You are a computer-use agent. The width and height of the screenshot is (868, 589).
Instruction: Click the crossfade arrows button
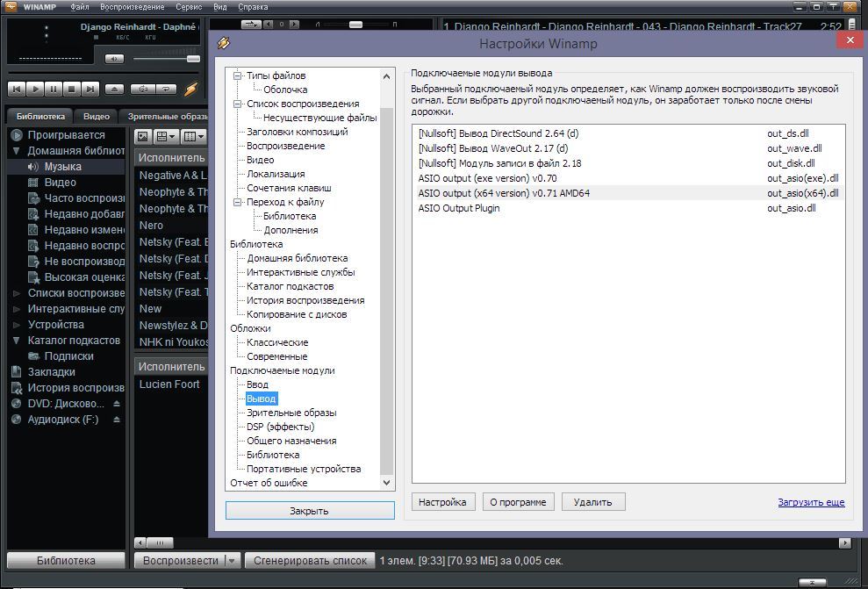tap(251, 25)
